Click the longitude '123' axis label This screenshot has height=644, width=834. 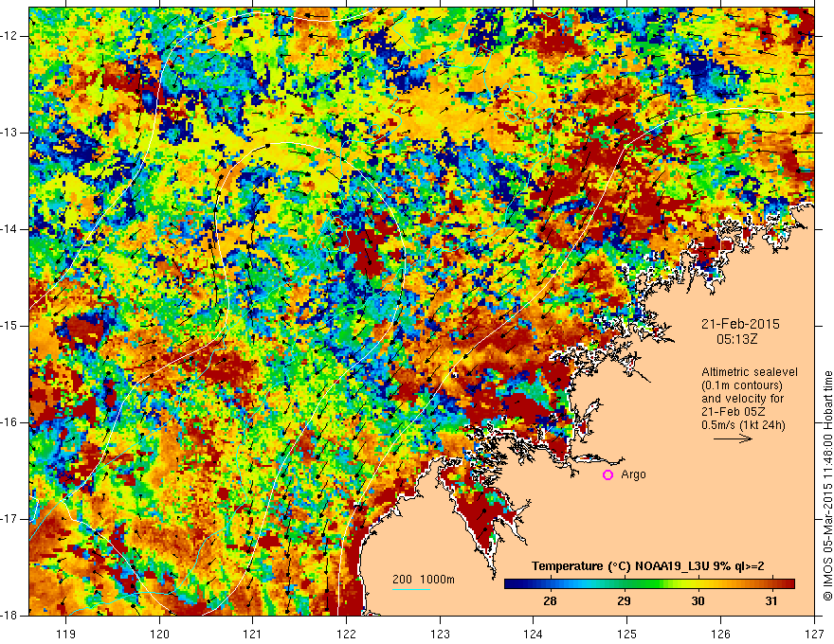(440, 634)
